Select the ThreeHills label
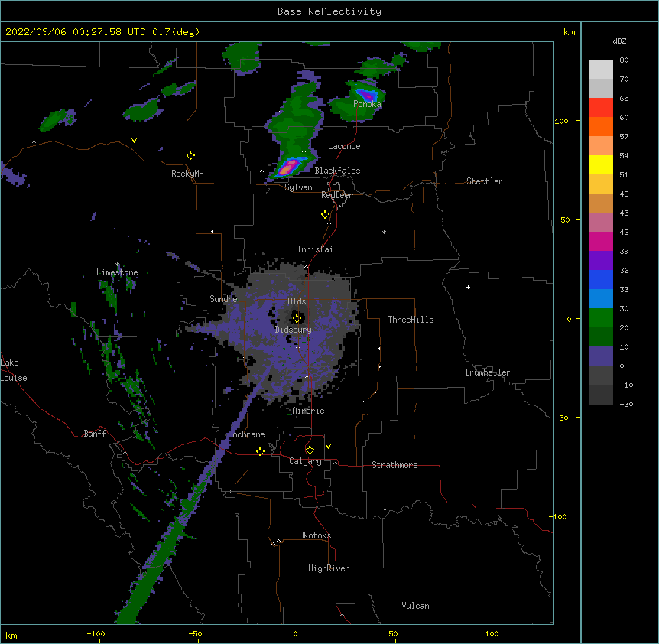Viewport: 659px width, 644px height. [x=411, y=320]
